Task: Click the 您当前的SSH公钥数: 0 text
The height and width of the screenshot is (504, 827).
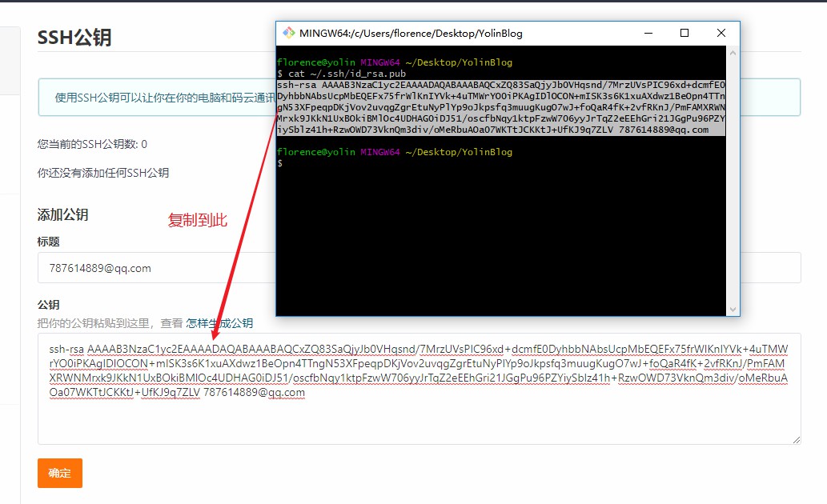Action: pos(92,144)
